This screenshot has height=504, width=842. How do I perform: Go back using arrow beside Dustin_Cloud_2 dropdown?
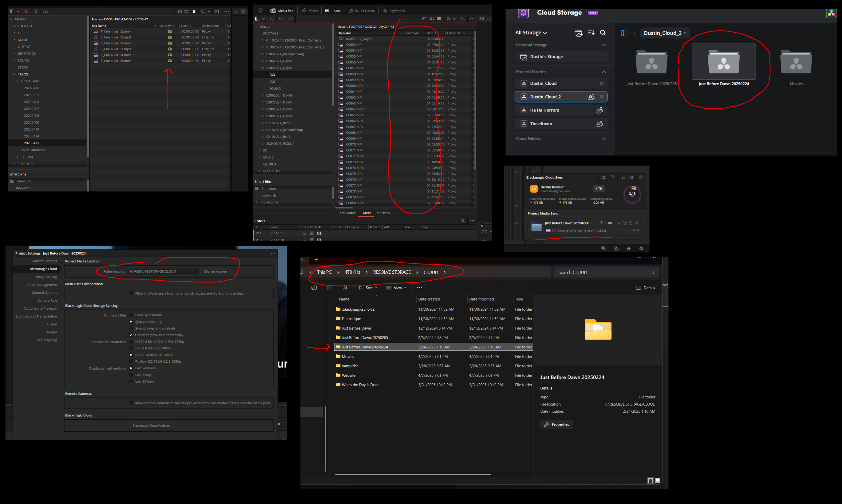[x=634, y=33]
